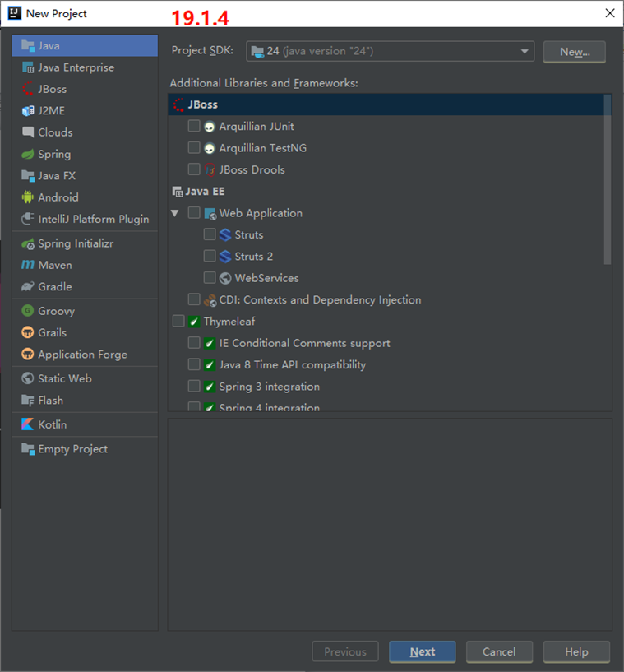Click the Flash folder icon
624x672 pixels.
click(x=28, y=401)
